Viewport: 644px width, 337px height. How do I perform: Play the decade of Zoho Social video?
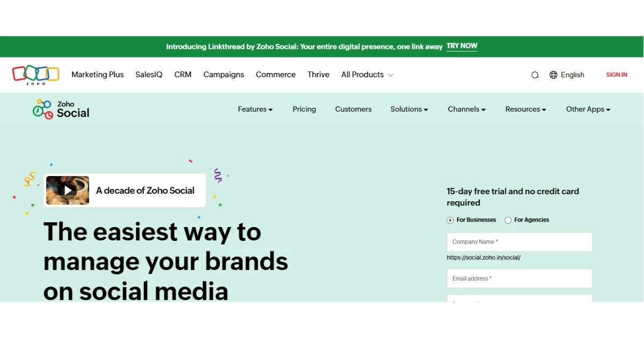68,191
